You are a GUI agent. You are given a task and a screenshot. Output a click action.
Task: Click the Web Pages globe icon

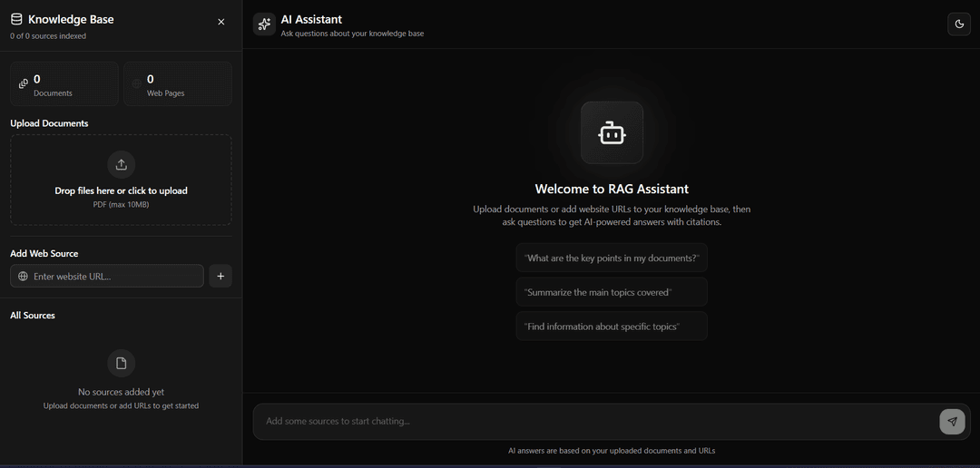point(137,84)
